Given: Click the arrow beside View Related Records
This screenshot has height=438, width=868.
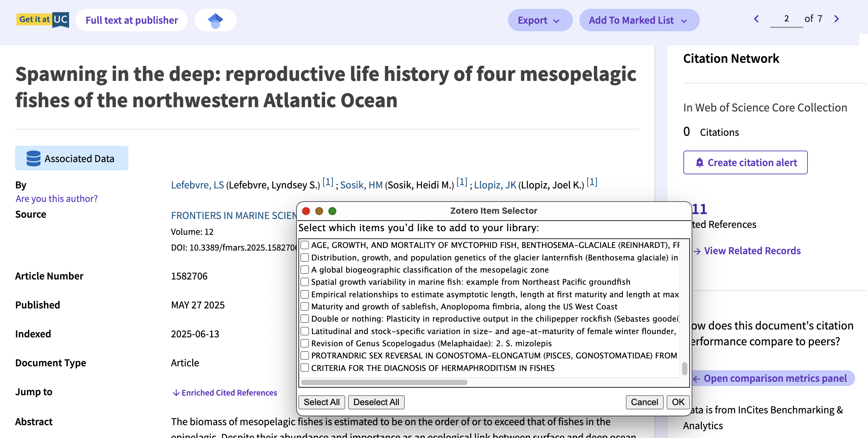Looking at the screenshot, I should (697, 251).
